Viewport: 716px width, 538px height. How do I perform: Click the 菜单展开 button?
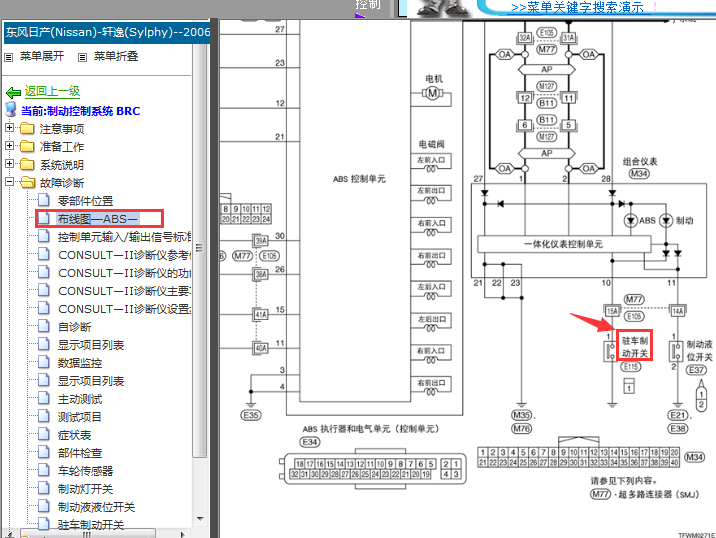coord(42,56)
